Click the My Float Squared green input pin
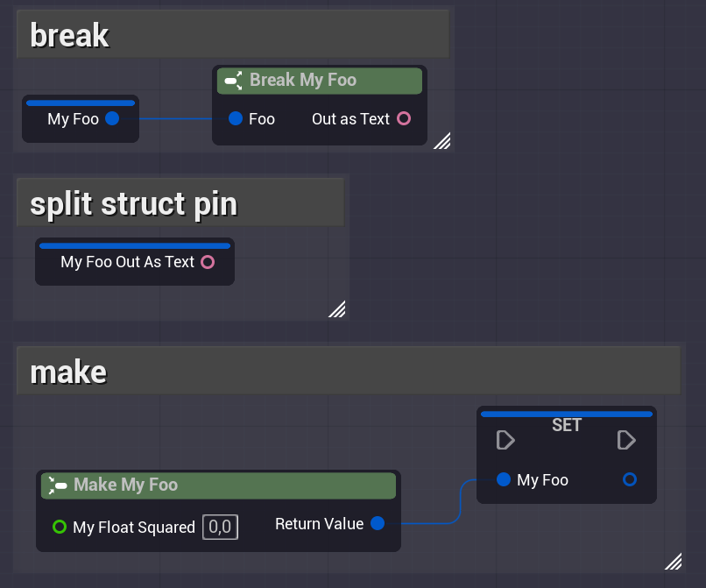Screen dimensions: 706x588 tap(60, 527)
